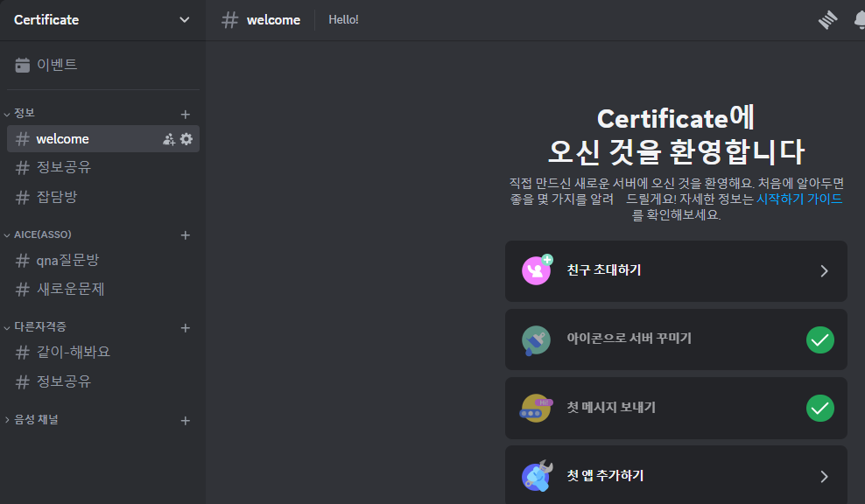Image resolution: width=865 pixels, height=504 pixels.
Task: Open welcome channel settings gear
Action: click(186, 139)
